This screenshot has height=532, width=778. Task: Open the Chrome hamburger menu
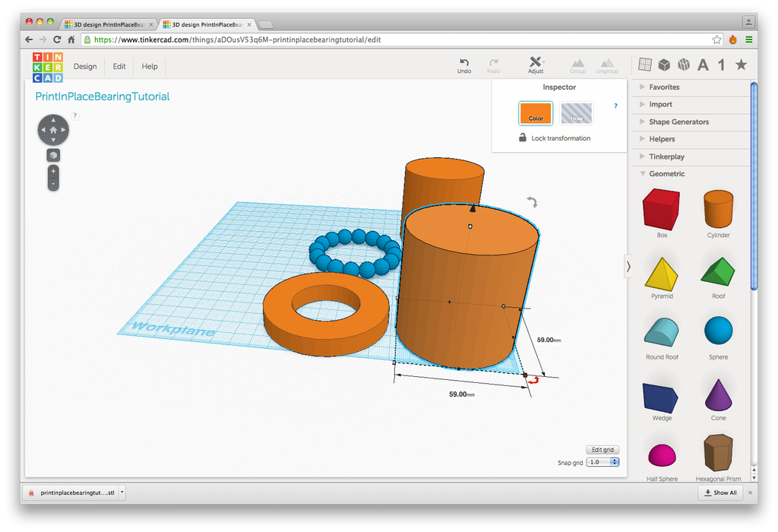coord(748,40)
